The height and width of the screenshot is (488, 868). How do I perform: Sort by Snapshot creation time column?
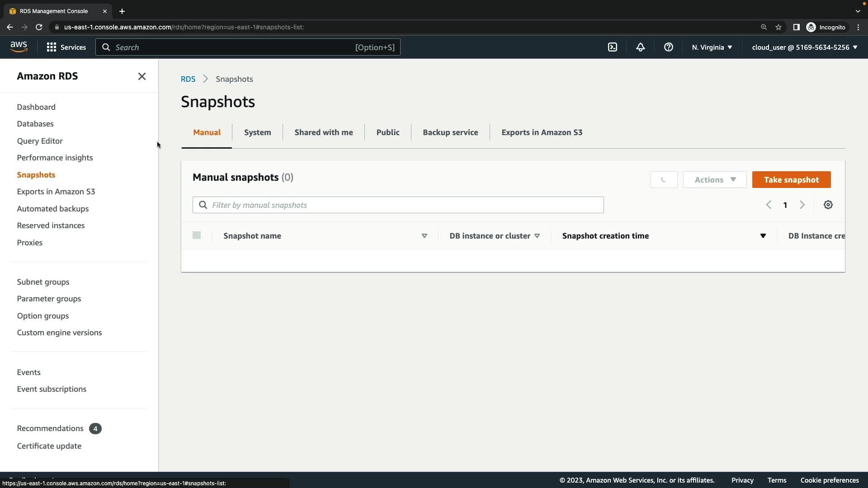click(605, 235)
